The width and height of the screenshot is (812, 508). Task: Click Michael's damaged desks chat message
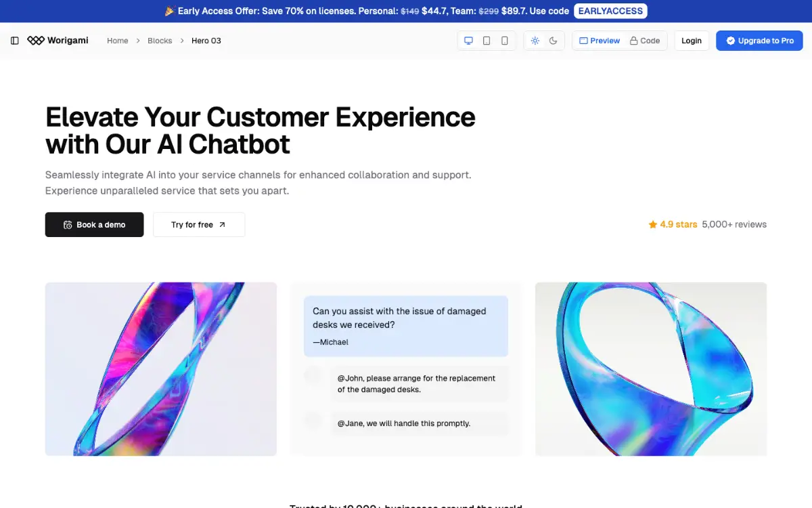tap(406, 326)
